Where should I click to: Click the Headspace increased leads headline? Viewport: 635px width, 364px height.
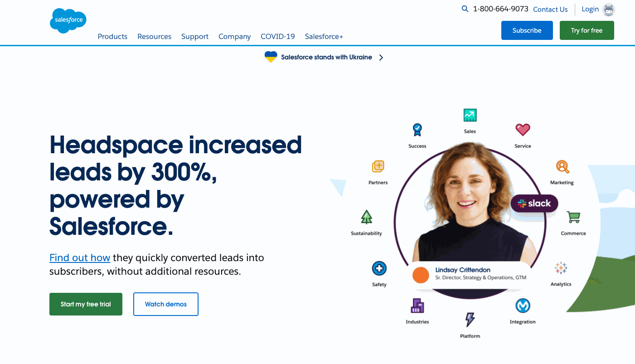click(x=175, y=185)
